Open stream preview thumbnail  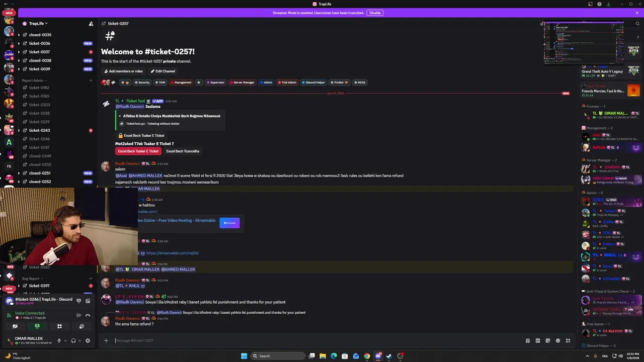(x=584, y=43)
